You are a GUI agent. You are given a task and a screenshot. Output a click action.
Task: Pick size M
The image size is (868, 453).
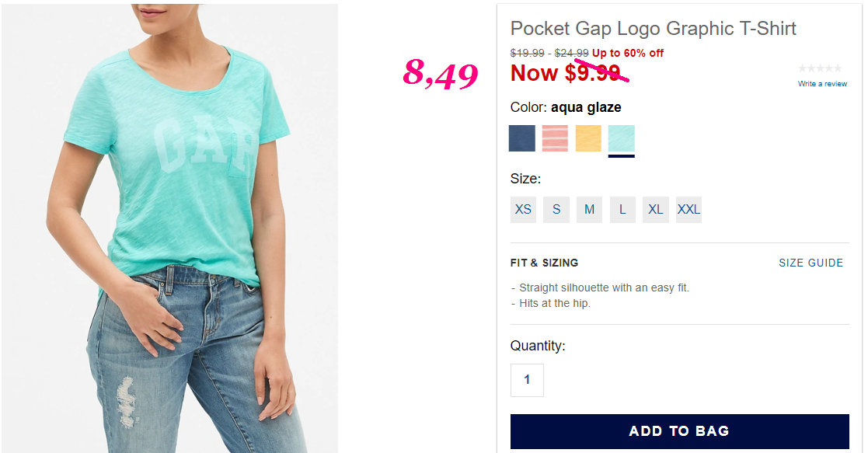click(589, 209)
